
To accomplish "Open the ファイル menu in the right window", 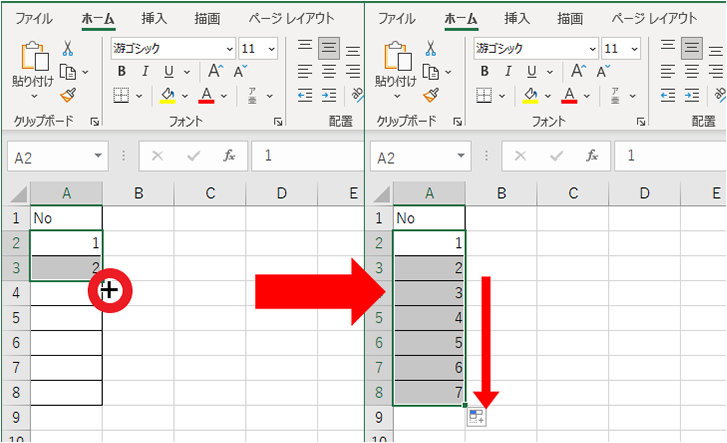I will [397, 18].
